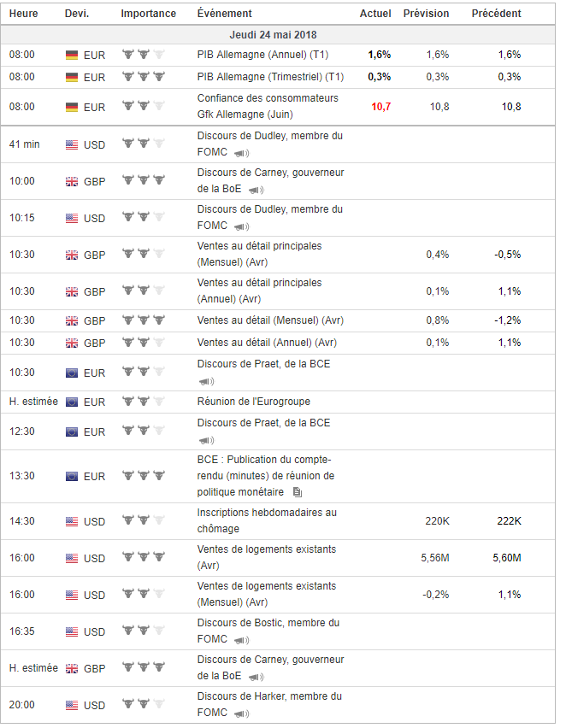Open Ventes au détail (Annuel) (Avr) event
566x728 pixels.
click(267, 343)
